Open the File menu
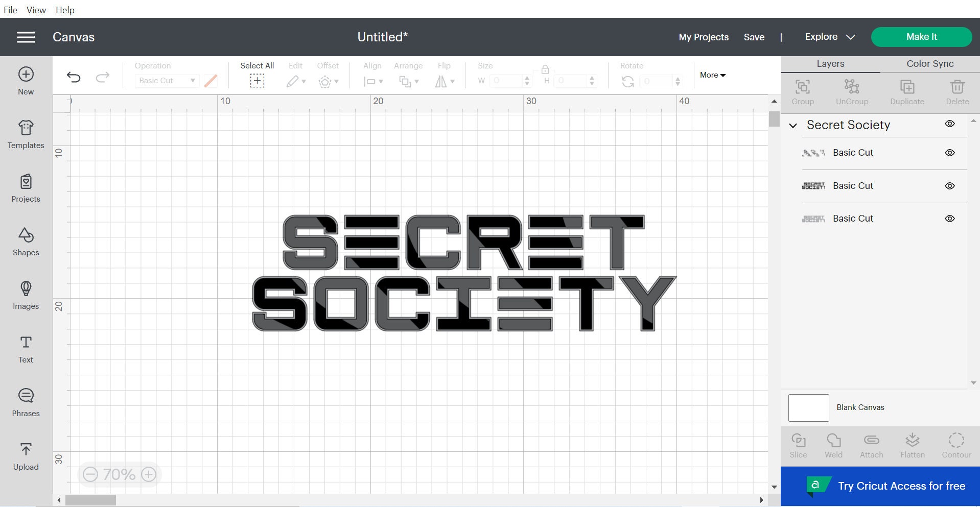This screenshot has height=507, width=980. [x=10, y=10]
